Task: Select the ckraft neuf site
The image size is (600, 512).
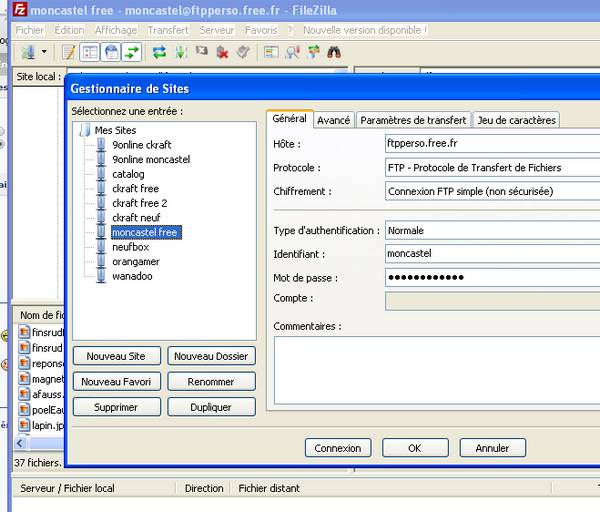Action: pos(136,217)
